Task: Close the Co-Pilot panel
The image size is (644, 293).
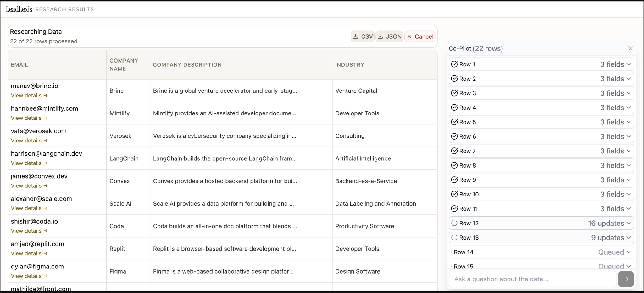Action: pos(630,48)
